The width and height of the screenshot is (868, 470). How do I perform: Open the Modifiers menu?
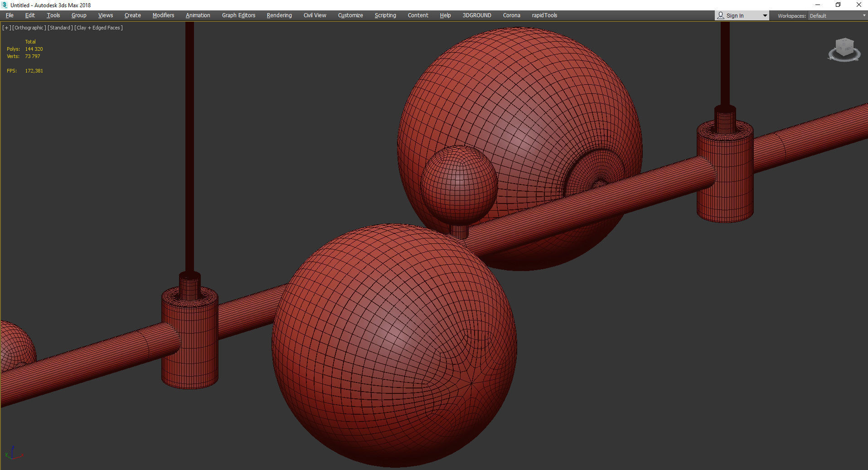(x=163, y=15)
